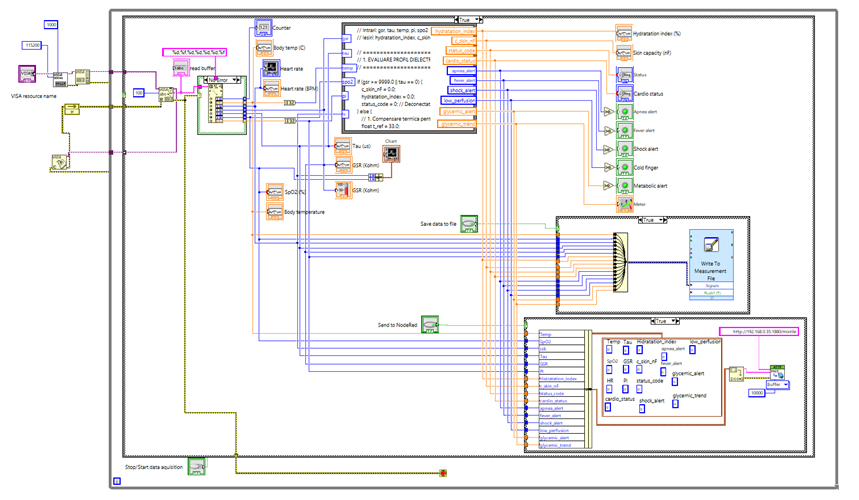Image resolution: width=859 pixels, height=500 pixels.
Task: Open the True selector of the file-saving case
Action: (653, 220)
